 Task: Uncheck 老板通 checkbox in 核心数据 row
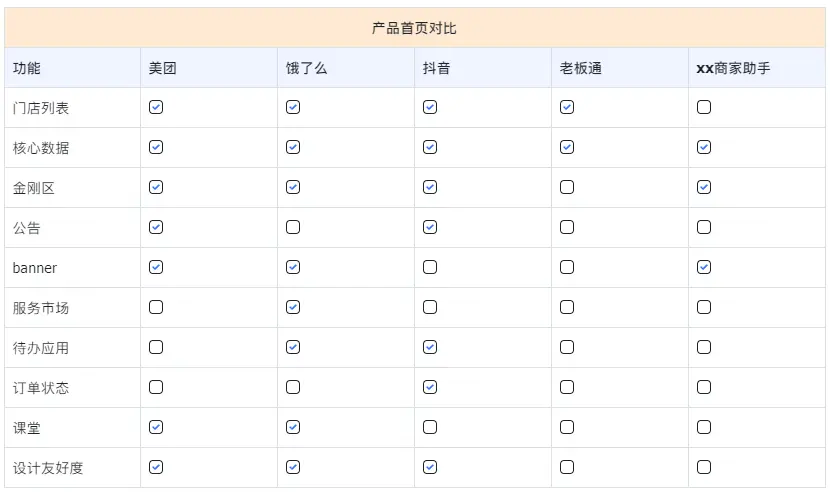click(x=567, y=147)
